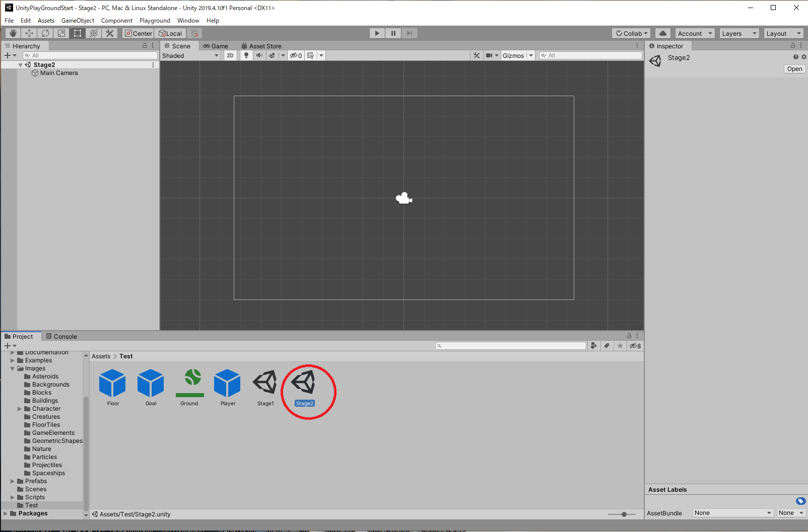Open the scene Component Editor Tools icon
Screen dimensions: 808x532
point(477,55)
